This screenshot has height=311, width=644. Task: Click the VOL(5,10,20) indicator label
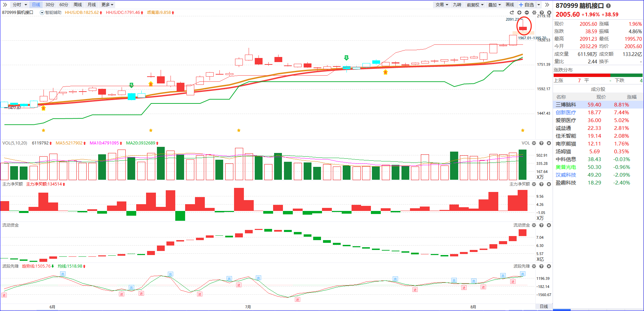15,143
